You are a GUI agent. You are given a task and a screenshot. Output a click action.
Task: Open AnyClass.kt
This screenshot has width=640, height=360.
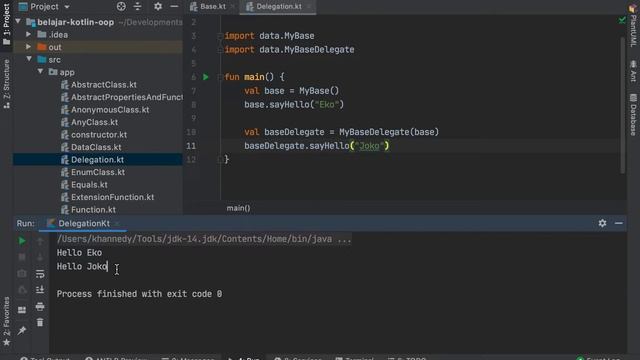(x=94, y=122)
